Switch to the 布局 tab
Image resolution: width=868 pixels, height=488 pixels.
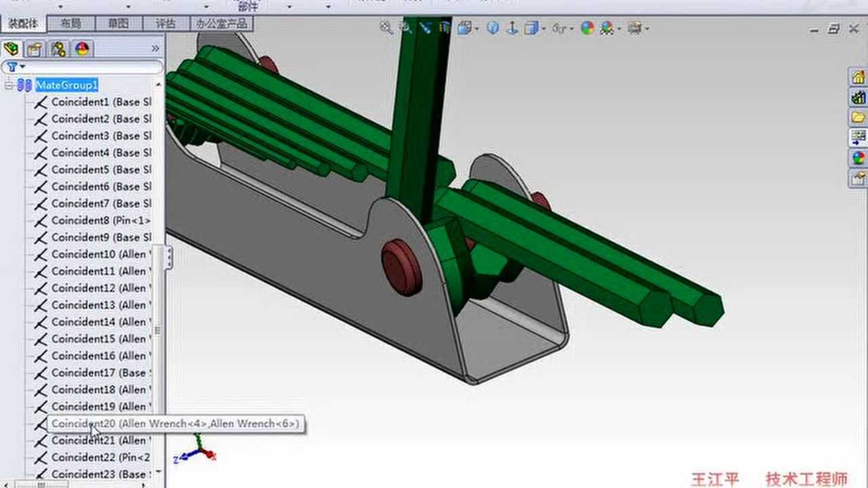71,24
